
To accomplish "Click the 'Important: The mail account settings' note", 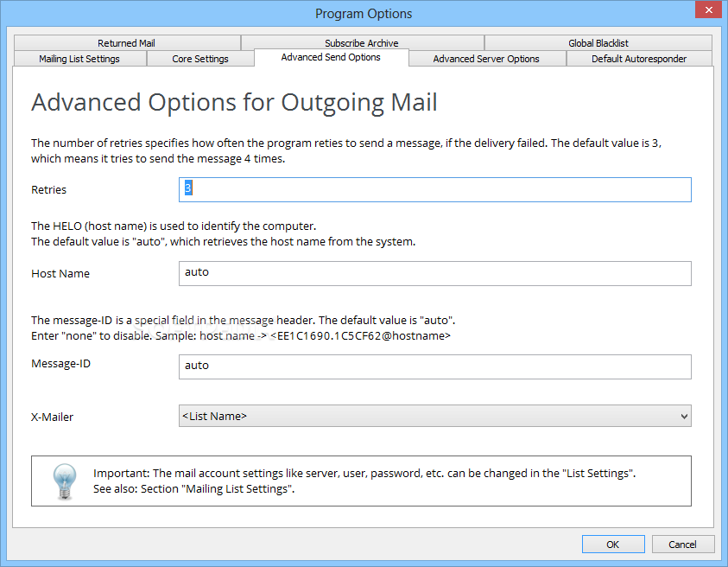I will pyautogui.click(x=364, y=473).
